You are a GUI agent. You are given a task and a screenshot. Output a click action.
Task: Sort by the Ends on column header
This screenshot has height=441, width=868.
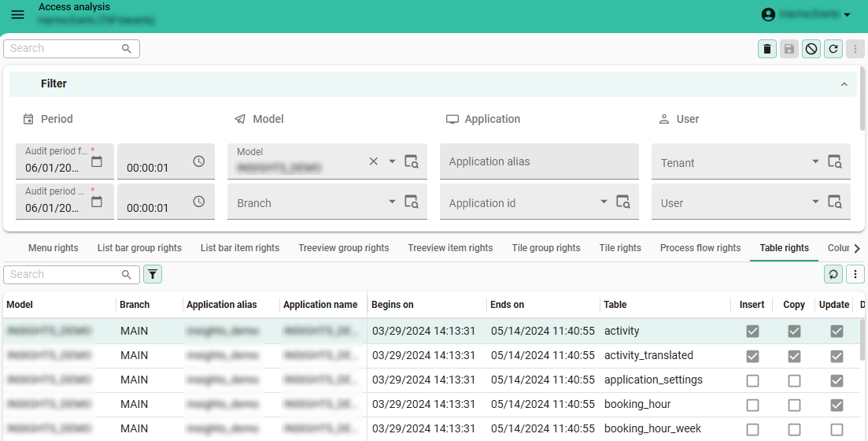tap(507, 305)
